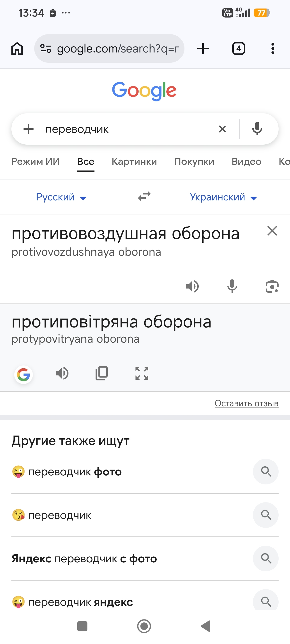Click the Оставить отзыв link
Image resolution: width=290 pixels, height=644 pixels.
(246, 403)
